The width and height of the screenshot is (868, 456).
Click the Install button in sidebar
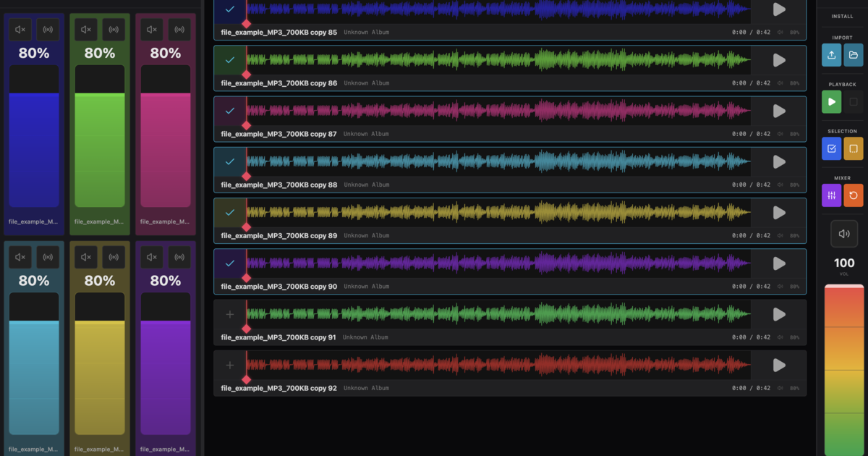pyautogui.click(x=842, y=16)
